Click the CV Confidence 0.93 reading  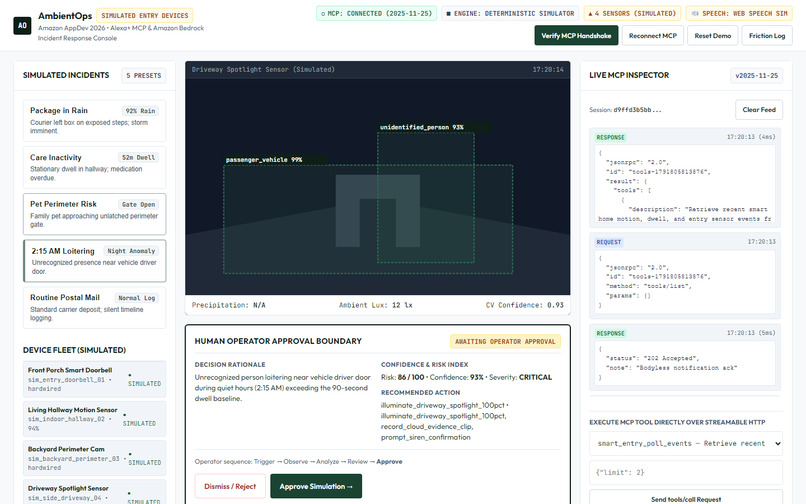click(x=525, y=305)
